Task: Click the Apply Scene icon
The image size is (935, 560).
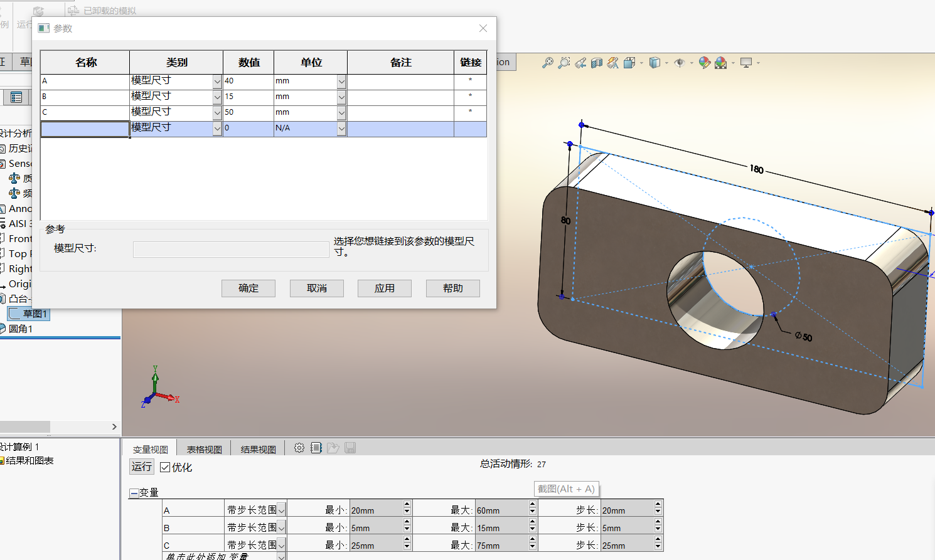Action: 721,63
